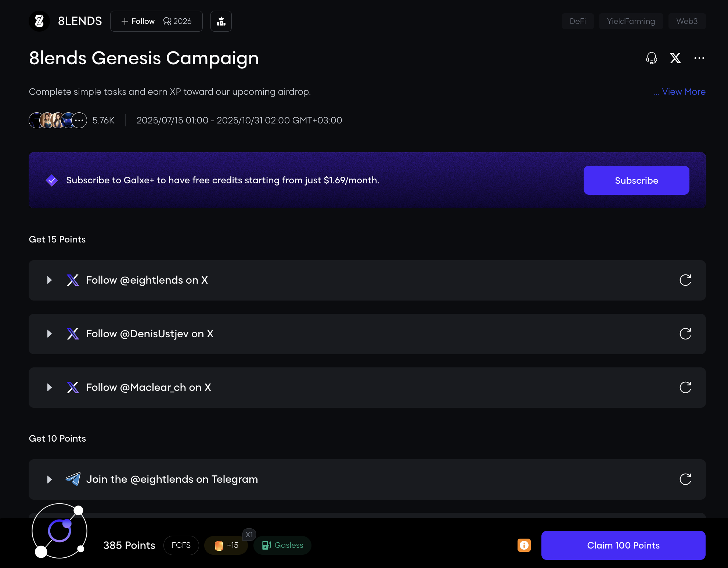
Task: Click the 385 Points label
Action: click(129, 545)
